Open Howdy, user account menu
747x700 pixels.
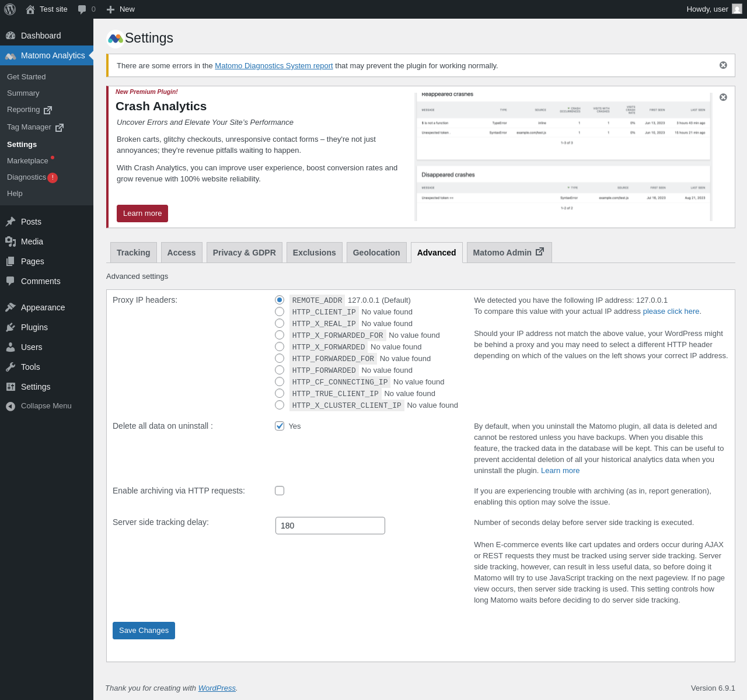pos(714,9)
